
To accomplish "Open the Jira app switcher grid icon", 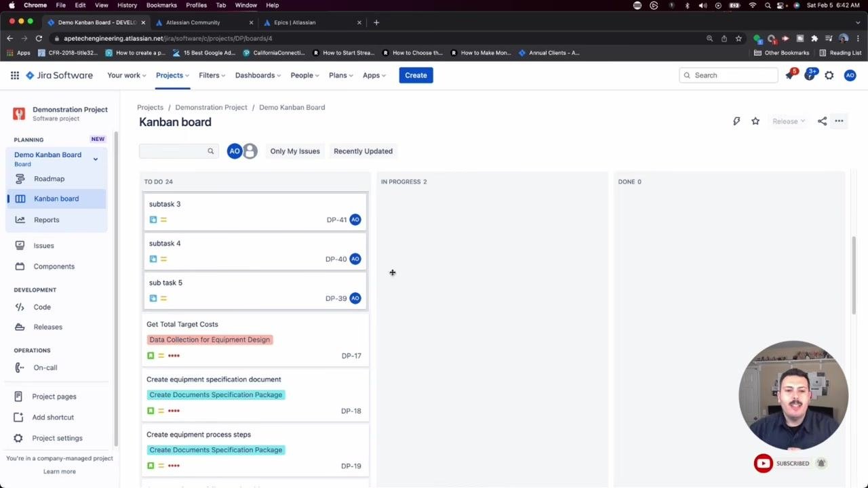I will click(x=15, y=75).
